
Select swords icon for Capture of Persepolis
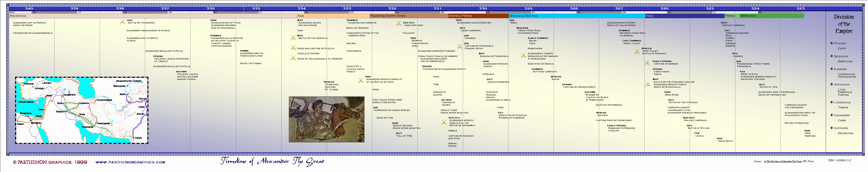[460, 47]
